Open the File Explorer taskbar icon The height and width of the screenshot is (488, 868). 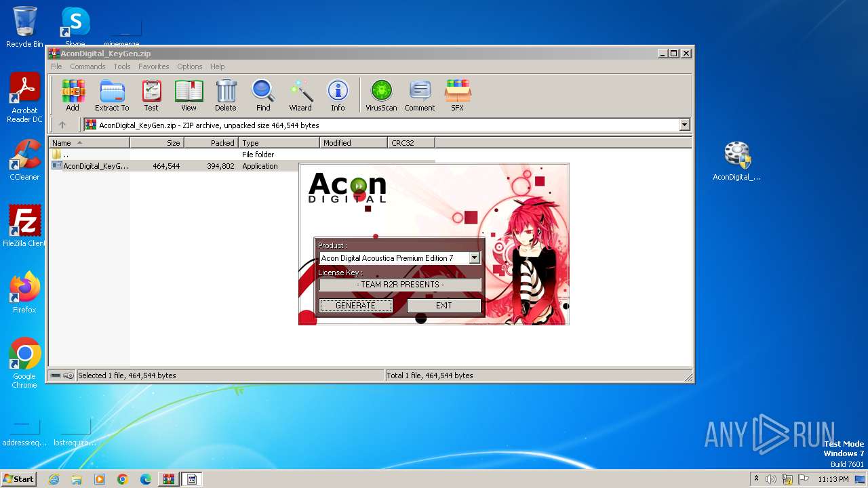[77, 479]
